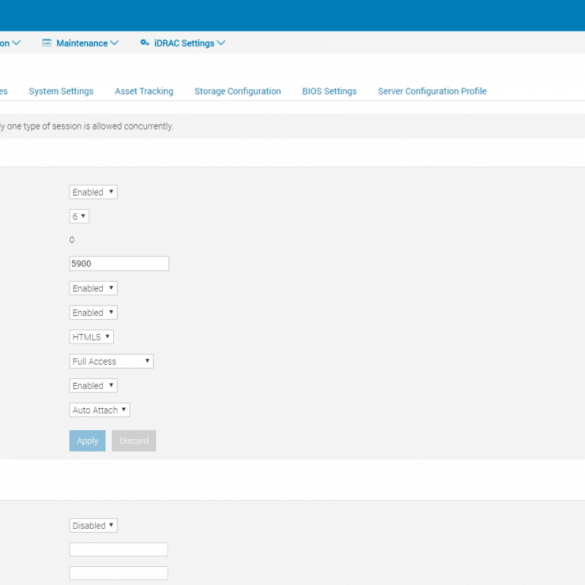
Task: Open the topmost Enabled dropdown
Action: tap(93, 192)
